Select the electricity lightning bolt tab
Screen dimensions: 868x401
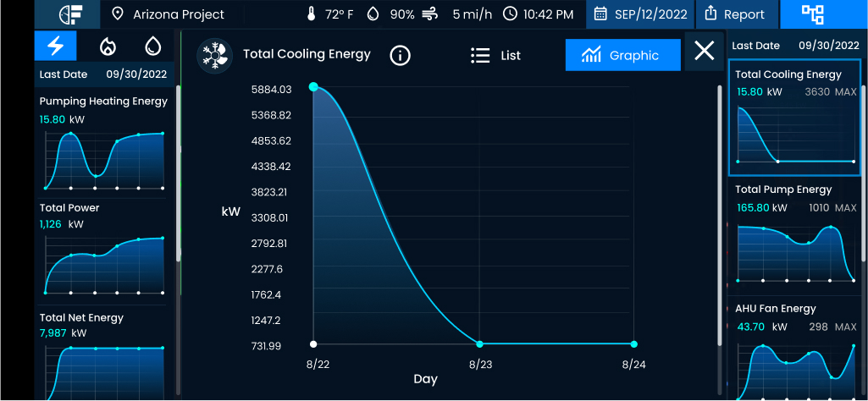[56, 46]
